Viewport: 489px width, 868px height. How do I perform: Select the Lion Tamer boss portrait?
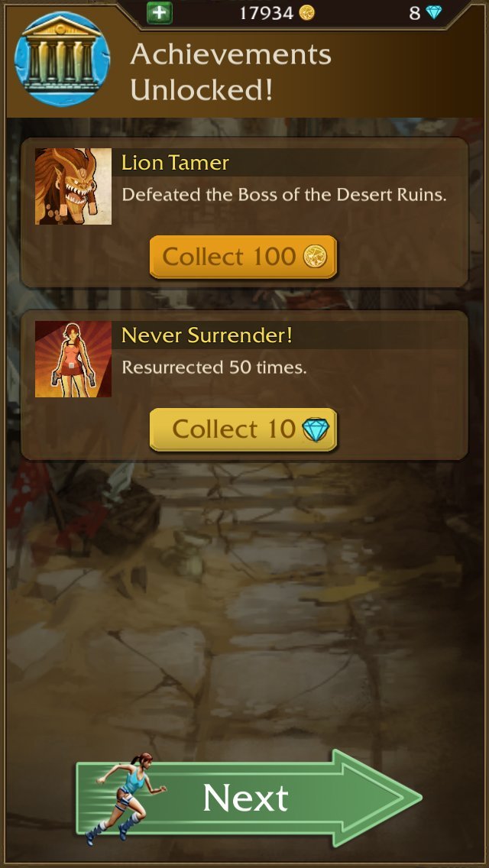coord(73,186)
